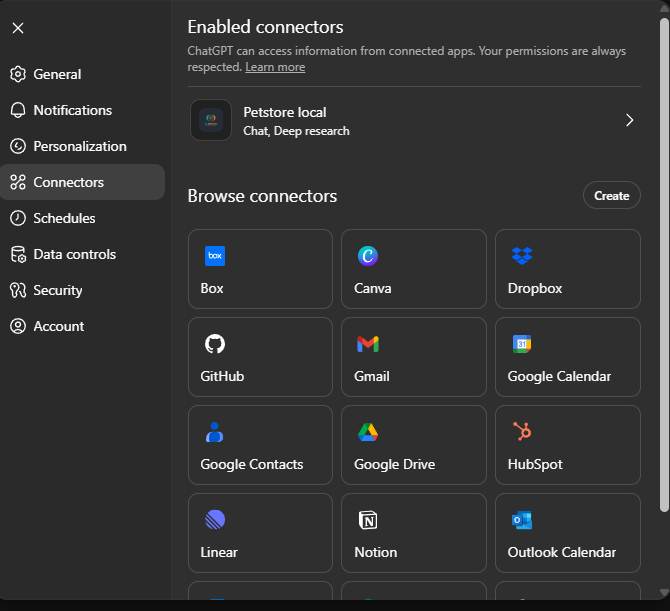
Task: Select the Linear connector icon
Action: point(215,520)
